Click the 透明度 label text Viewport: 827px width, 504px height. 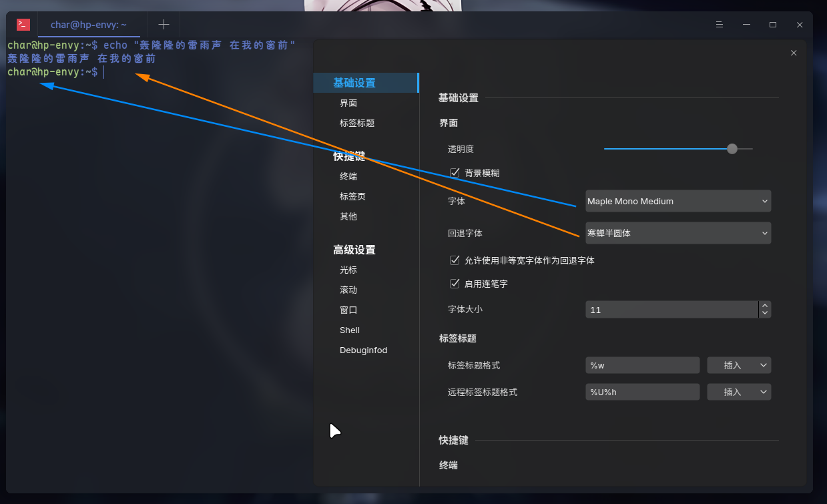click(x=461, y=149)
